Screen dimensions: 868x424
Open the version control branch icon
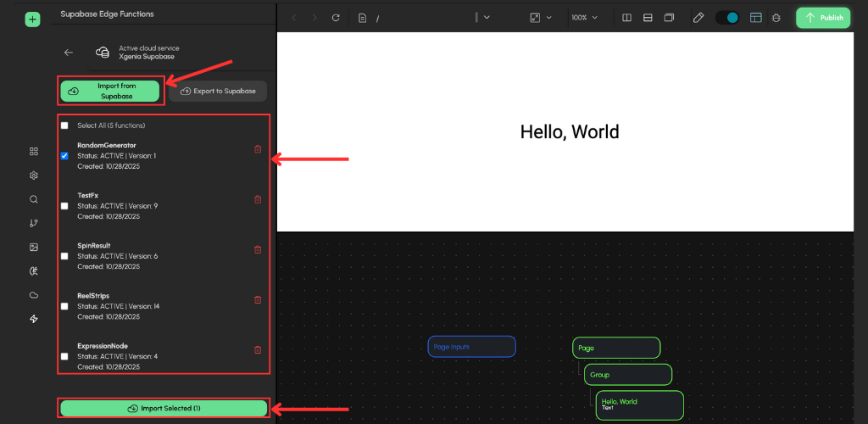click(34, 223)
